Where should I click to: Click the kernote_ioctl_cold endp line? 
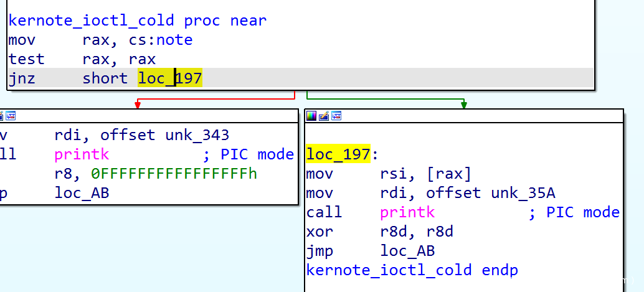[x=412, y=270]
